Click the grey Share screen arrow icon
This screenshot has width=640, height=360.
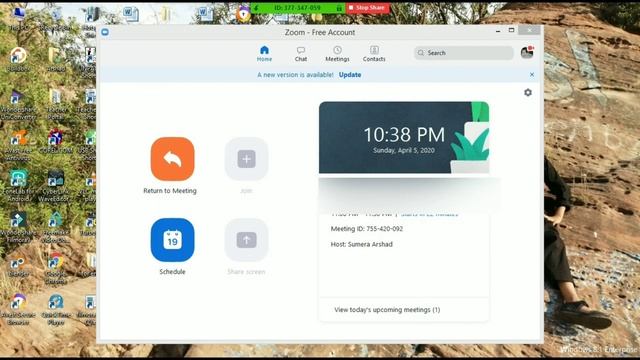(x=246, y=240)
